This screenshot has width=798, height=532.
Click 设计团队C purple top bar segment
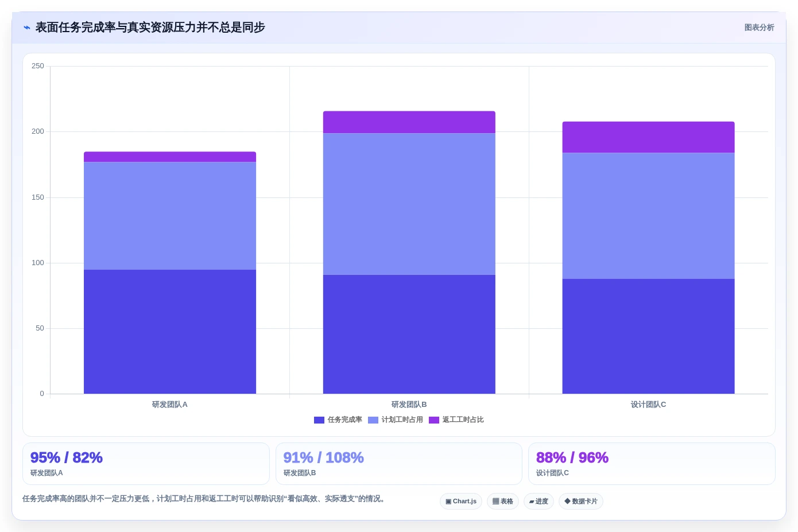649,137
